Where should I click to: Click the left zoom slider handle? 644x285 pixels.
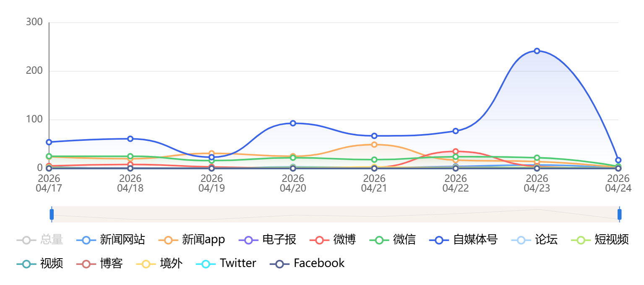tap(52, 214)
